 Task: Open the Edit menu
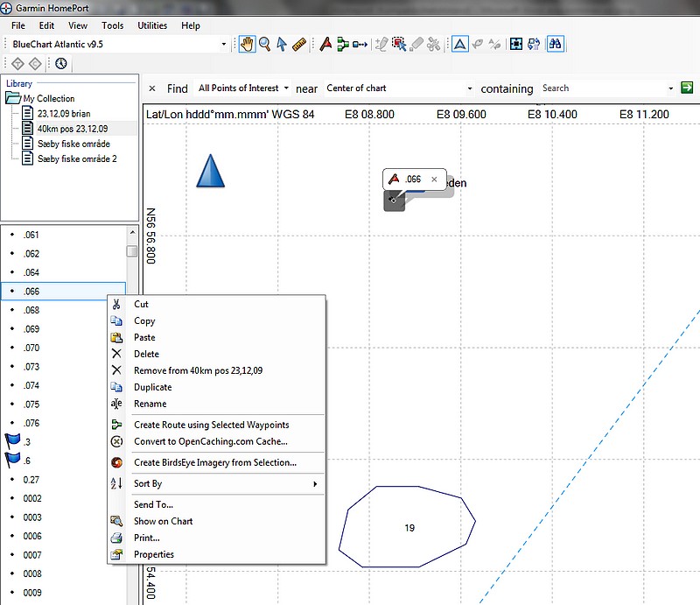click(x=46, y=25)
